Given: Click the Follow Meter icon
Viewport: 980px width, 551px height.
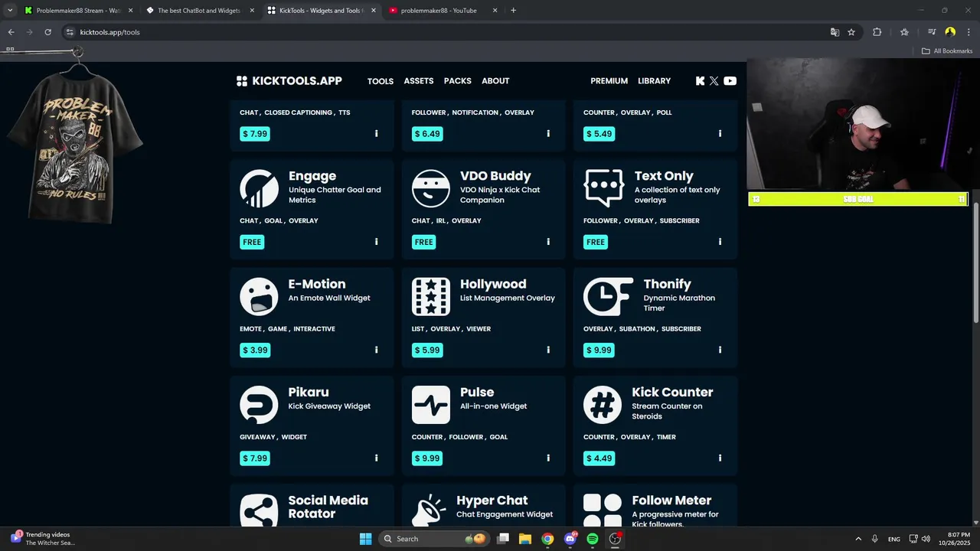Looking at the screenshot, I should pyautogui.click(x=603, y=510).
